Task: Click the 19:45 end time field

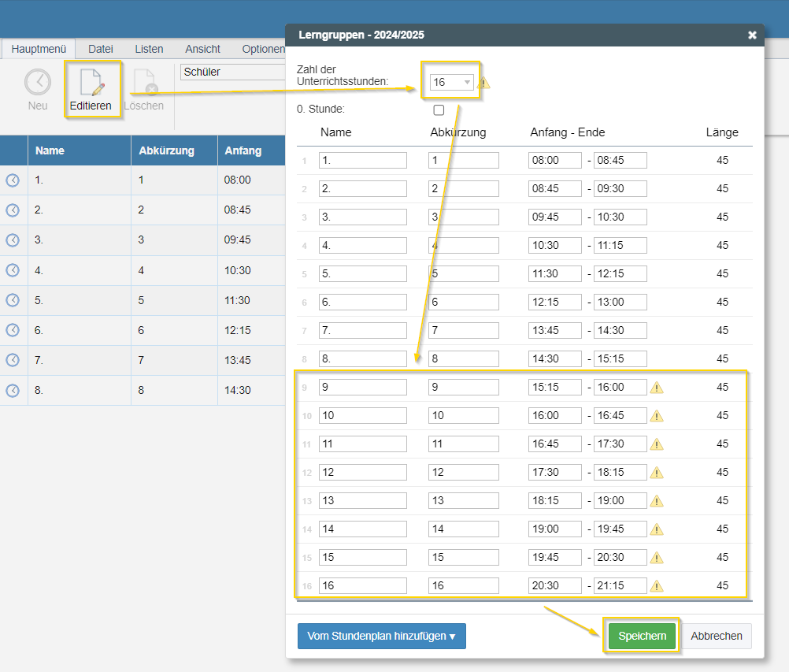Action: [620, 529]
